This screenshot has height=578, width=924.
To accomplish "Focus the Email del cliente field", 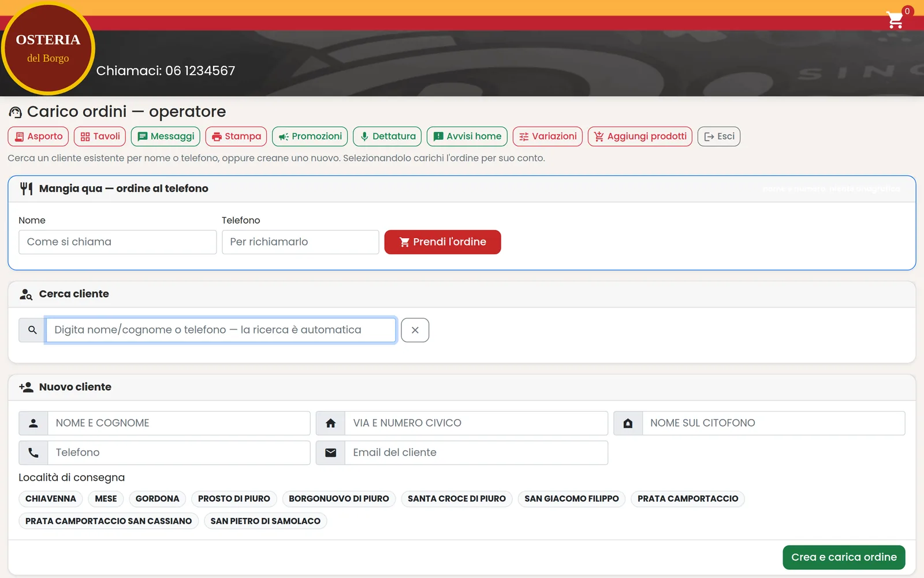I will click(476, 453).
